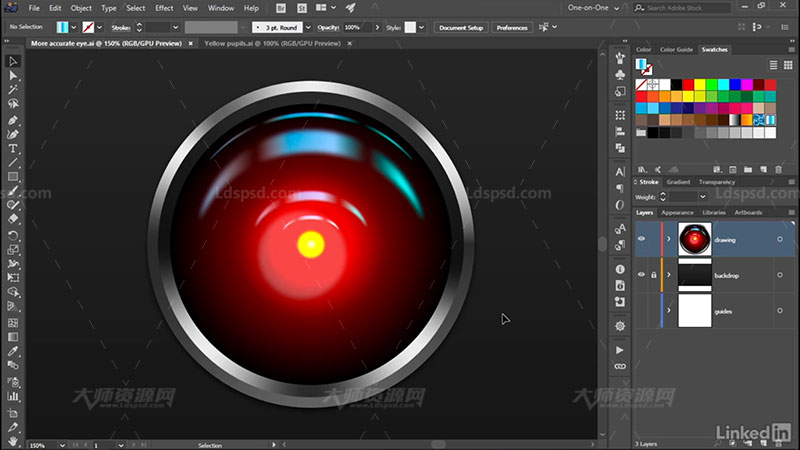Open the Object menu
800x450 pixels.
81,8
